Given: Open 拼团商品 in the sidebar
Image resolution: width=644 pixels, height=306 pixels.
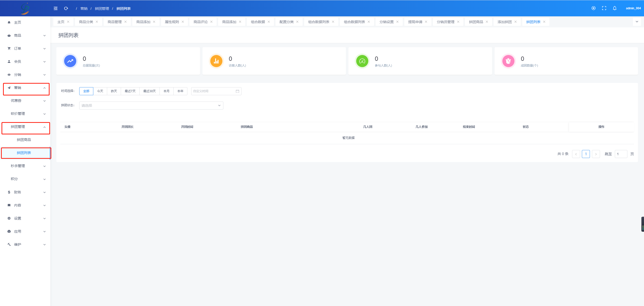Looking at the screenshot, I should click(x=24, y=140).
